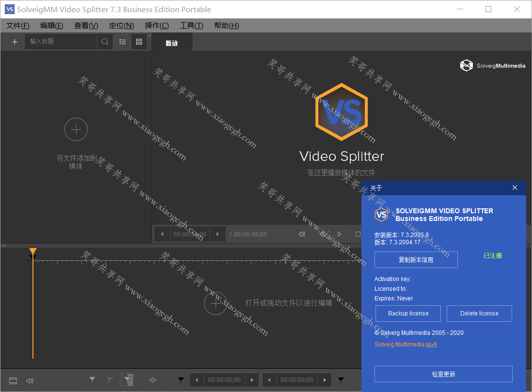Screen dimensions: 532x392
Task: Open the 帮助(H) menu
Action: point(227,26)
